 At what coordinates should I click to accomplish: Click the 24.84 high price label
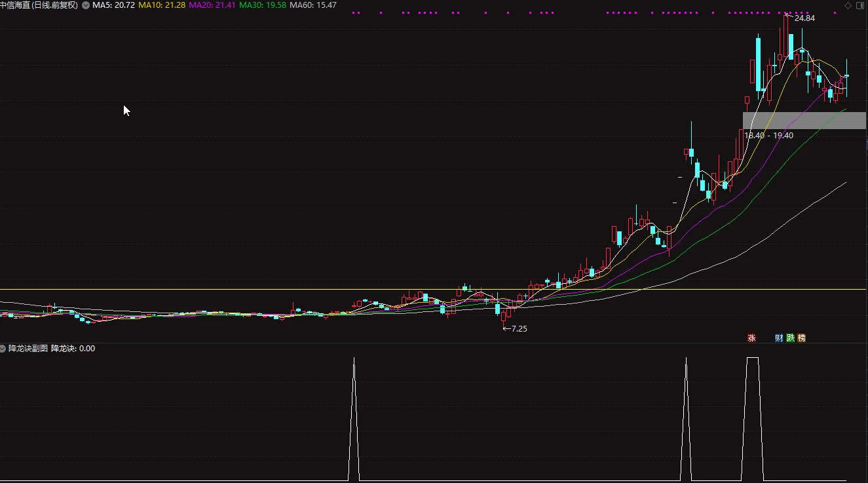[804, 18]
